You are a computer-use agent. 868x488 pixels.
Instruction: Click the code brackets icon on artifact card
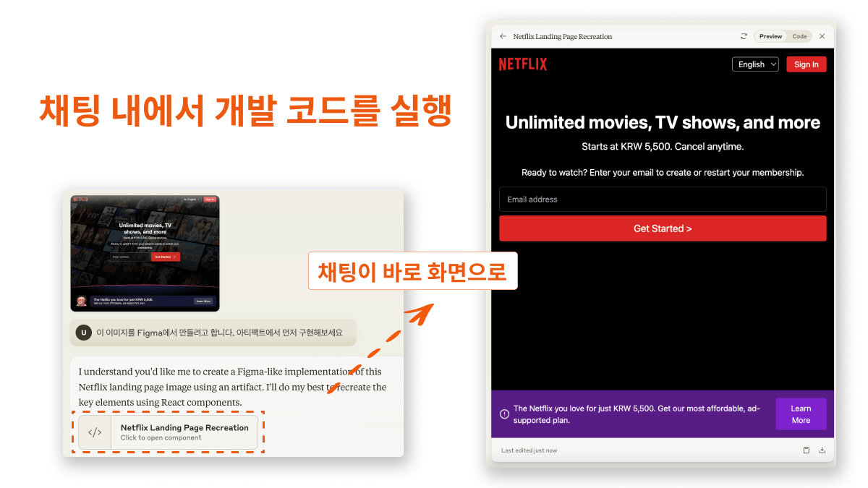95,432
